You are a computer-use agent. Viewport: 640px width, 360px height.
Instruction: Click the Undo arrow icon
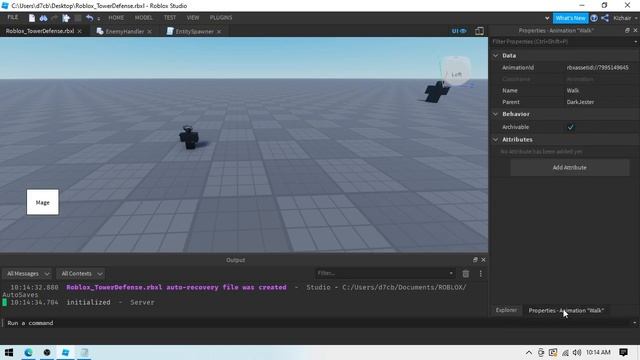point(89,18)
